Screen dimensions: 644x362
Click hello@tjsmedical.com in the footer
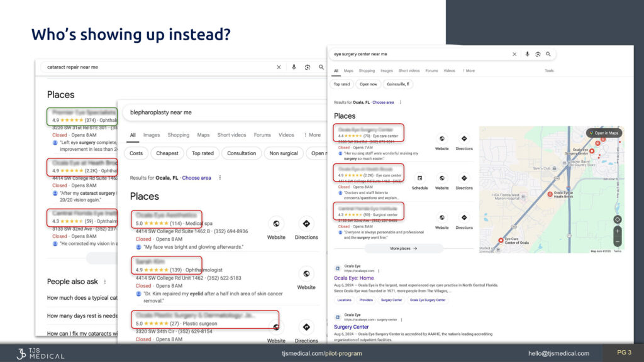tap(558, 353)
